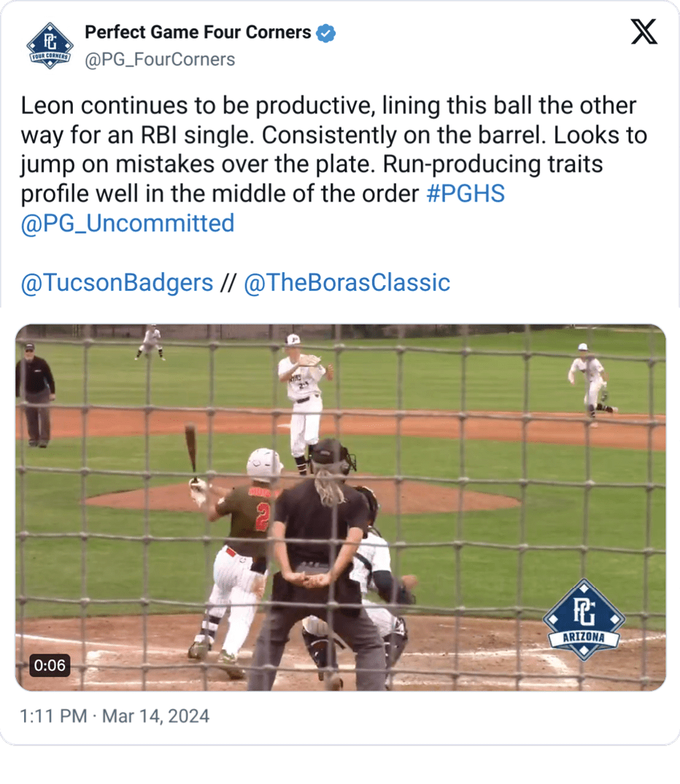This screenshot has width=680, height=784.
Task: Visit the @PG_Uncommitted mention
Action: [x=128, y=222]
